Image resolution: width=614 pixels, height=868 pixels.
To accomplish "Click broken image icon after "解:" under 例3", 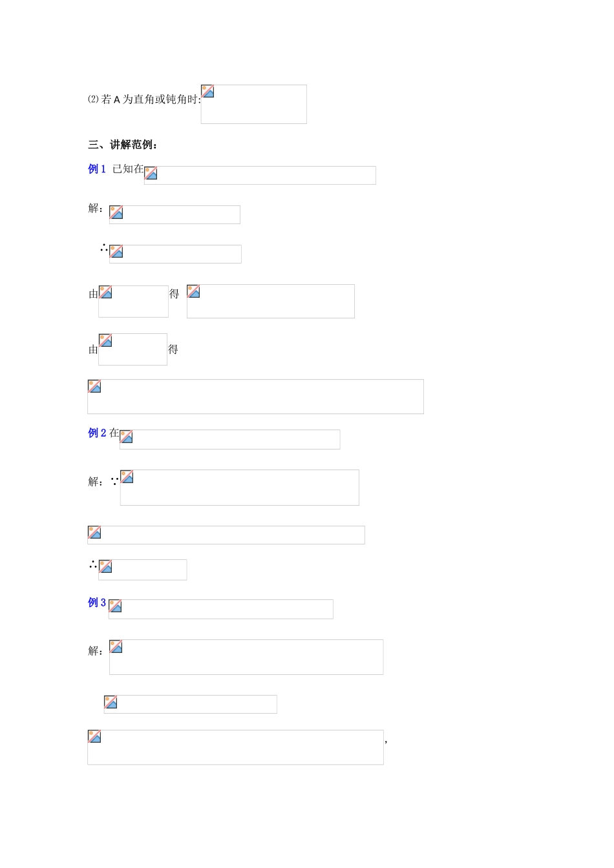I will click(116, 646).
